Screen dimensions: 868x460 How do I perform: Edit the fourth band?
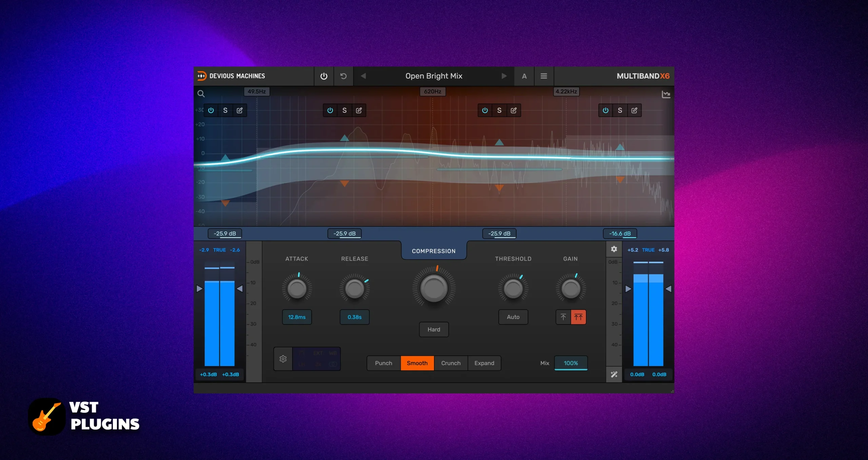tap(634, 111)
